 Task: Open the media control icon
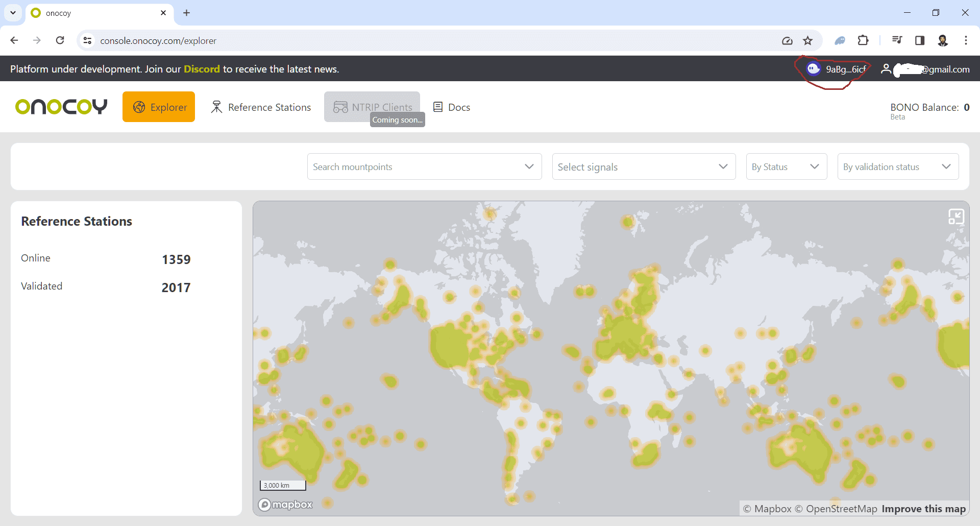click(x=897, y=40)
